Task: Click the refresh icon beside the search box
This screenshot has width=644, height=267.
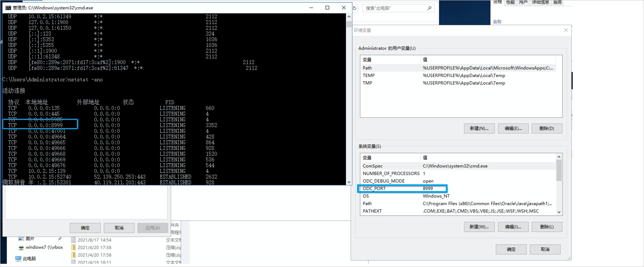Action: pyautogui.click(x=355, y=8)
